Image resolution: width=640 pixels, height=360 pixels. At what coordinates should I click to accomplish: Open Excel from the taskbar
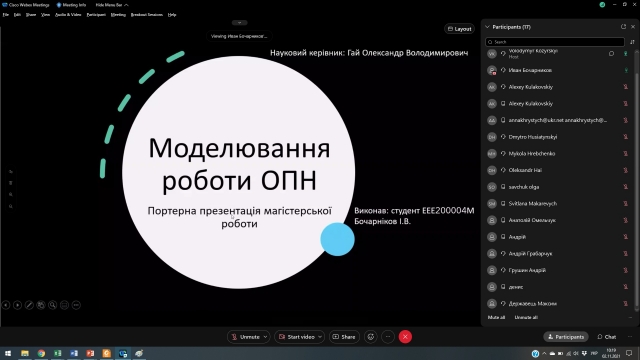point(58,353)
